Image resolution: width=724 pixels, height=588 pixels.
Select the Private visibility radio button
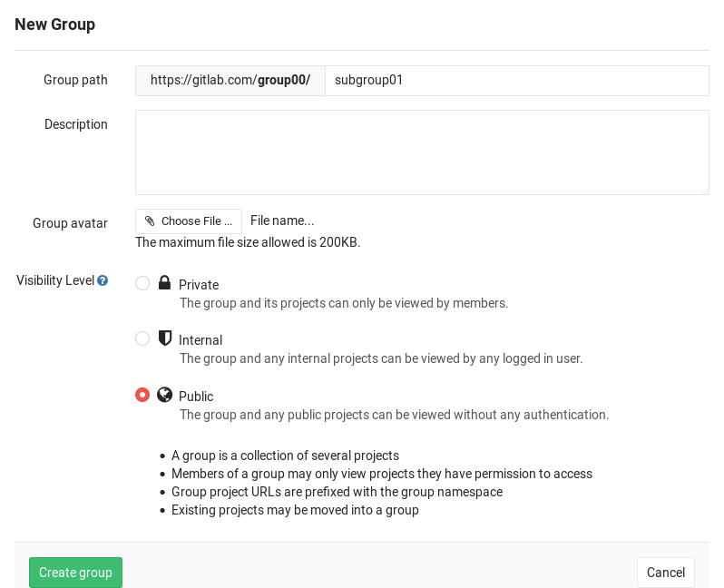(x=142, y=283)
